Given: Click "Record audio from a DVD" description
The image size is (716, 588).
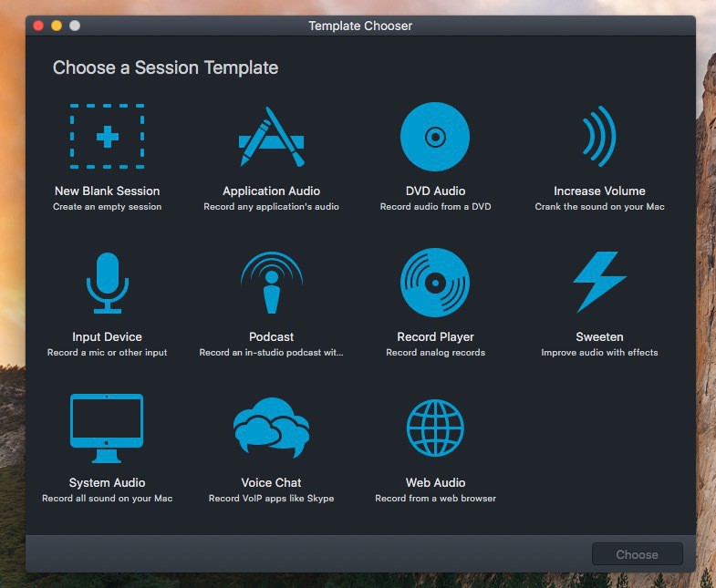Looking at the screenshot, I should (x=435, y=207).
